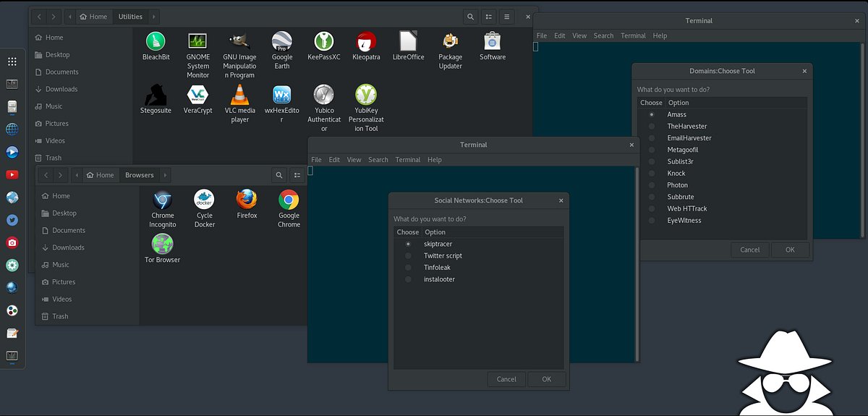The height and width of the screenshot is (416, 868).
Task: Launch VeraCrypt
Action: pos(197,95)
